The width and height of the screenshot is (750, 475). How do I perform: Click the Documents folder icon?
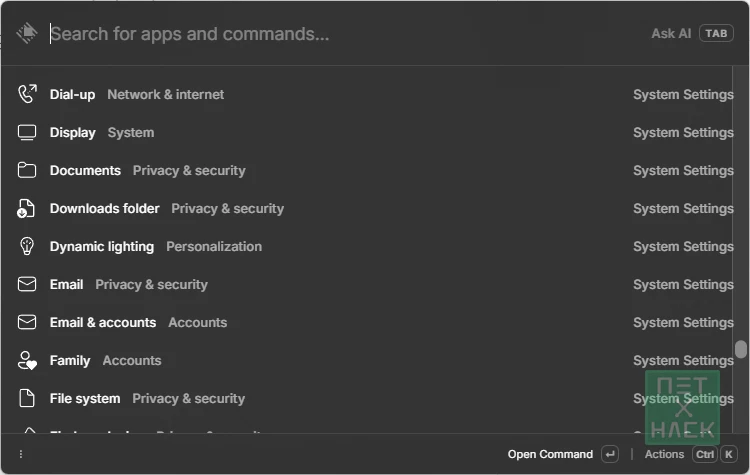27,170
